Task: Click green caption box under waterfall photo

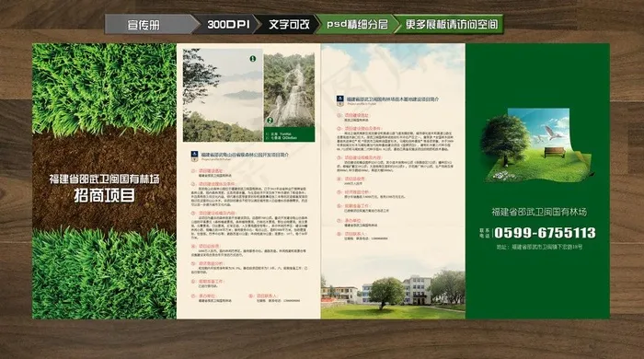Action: (x=289, y=134)
